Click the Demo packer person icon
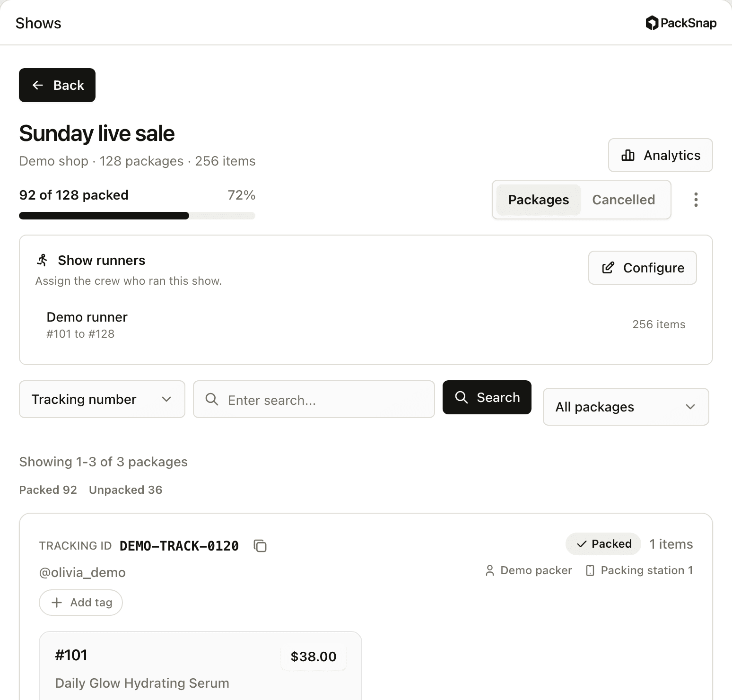732x700 pixels. click(490, 570)
